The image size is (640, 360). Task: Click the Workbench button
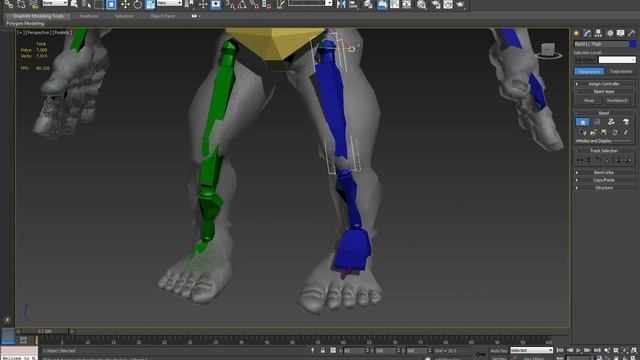point(617,100)
